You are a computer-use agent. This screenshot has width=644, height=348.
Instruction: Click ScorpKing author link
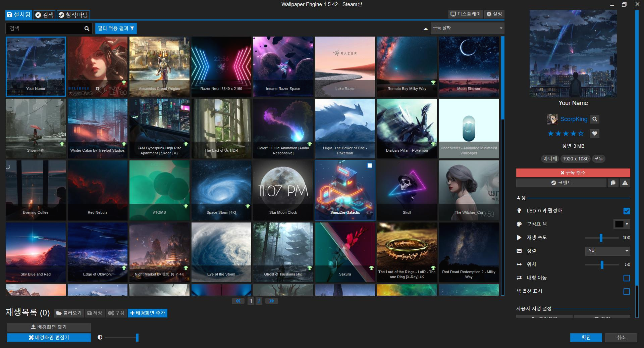coord(574,119)
